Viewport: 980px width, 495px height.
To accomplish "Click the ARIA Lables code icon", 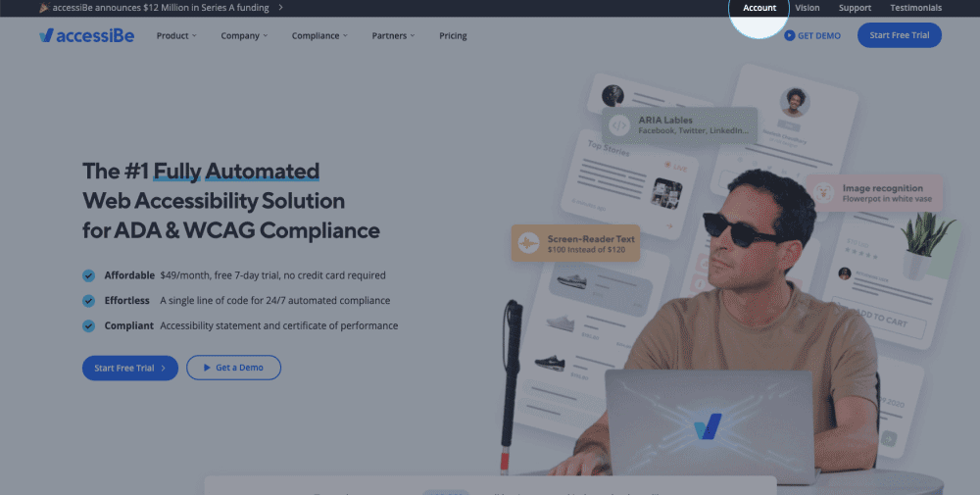I will coord(618,125).
